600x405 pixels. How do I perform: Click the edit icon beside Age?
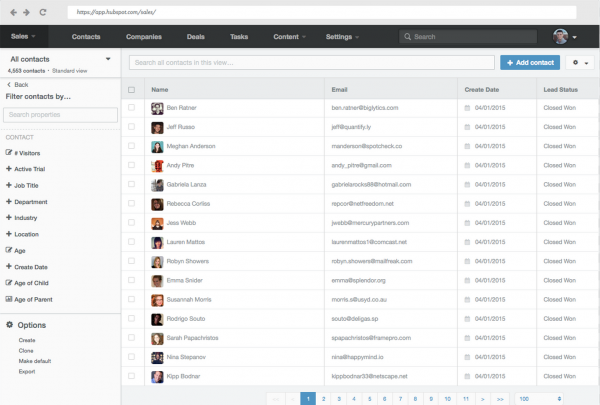tap(9, 250)
